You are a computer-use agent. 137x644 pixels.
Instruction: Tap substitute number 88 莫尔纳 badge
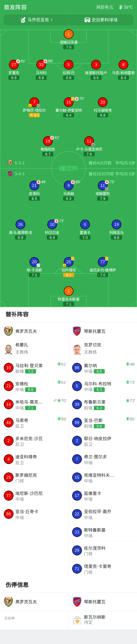tap(77, 368)
